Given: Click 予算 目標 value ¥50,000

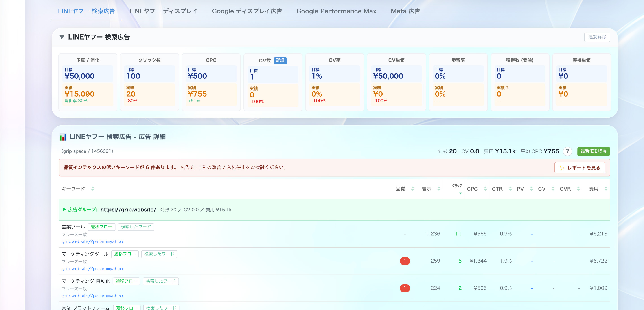Looking at the screenshot, I should [79, 76].
